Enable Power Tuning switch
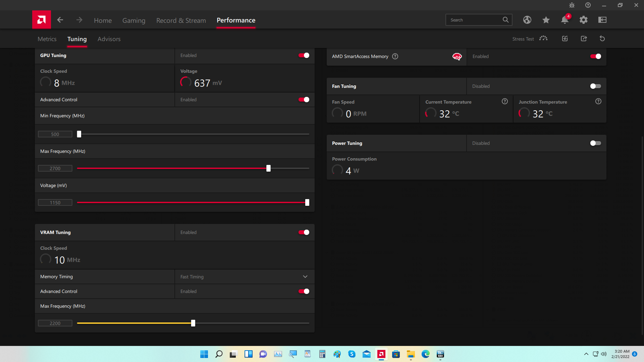Image resolution: width=644 pixels, height=362 pixels. click(596, 143)
